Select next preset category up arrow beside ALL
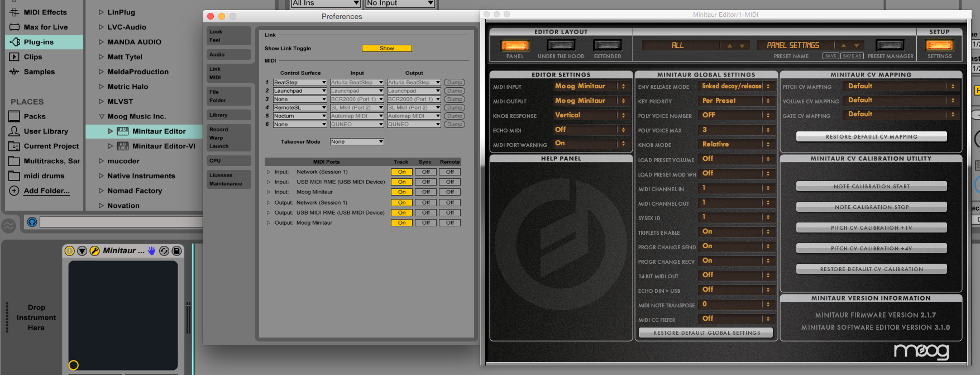This screenshot has width=980, height=375. pos(730,46)
